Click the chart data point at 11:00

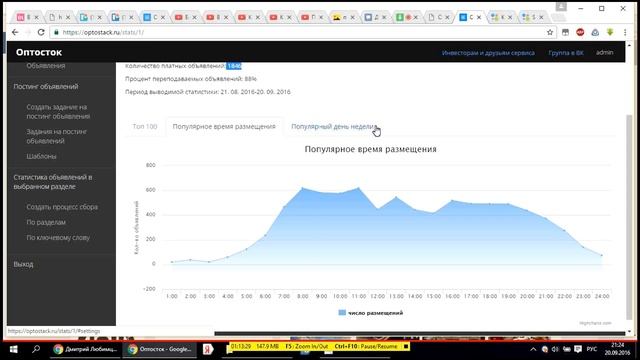(359, 188)
